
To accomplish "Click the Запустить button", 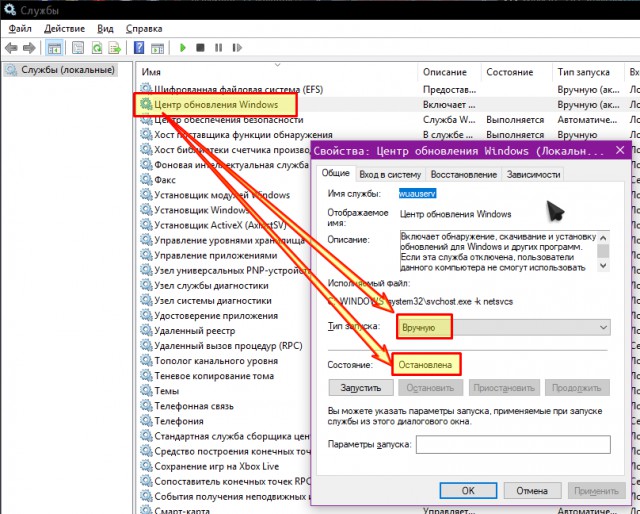I will (x=361, y=387).
